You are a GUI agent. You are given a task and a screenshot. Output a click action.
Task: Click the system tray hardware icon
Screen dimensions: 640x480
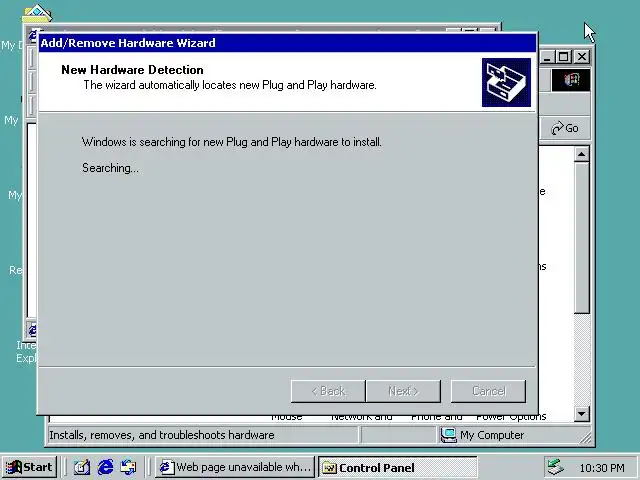click(x=555, y=467)
